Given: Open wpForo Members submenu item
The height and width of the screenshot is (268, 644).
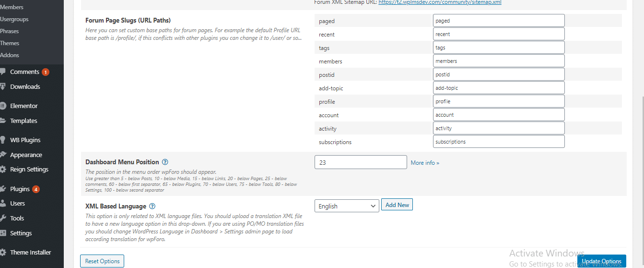Looking at the screenshot, I should pyautogui.click(x=12, y=7).
